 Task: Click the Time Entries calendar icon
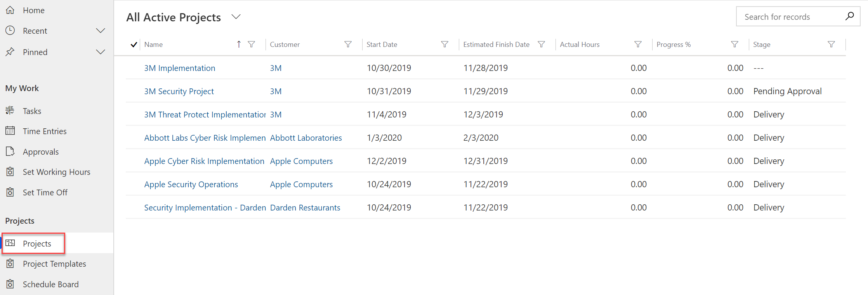(10, 131)
